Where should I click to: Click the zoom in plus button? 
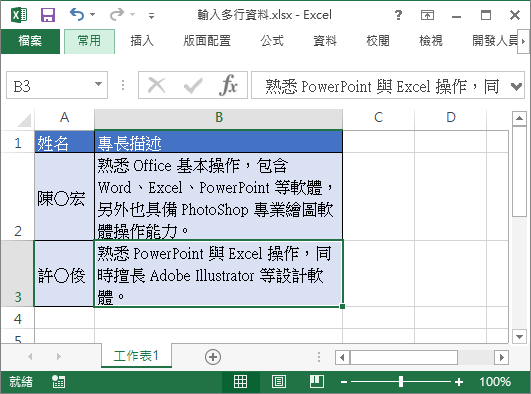[x=459, y=382]
